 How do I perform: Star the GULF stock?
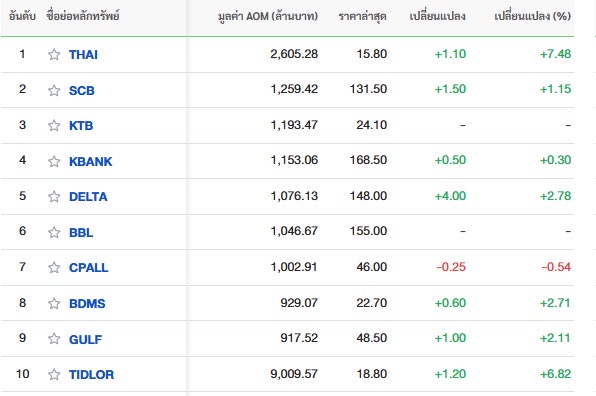click(x=54, y=339)
